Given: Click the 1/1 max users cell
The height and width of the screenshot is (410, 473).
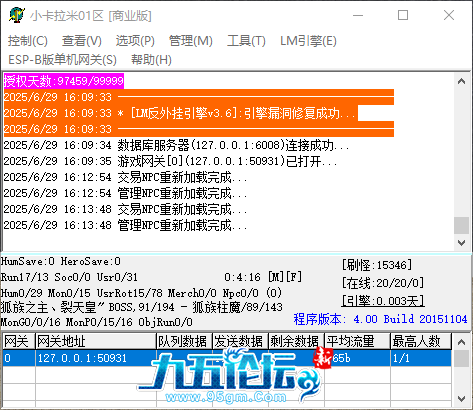Looking at the screenshot, I should 421,358.
